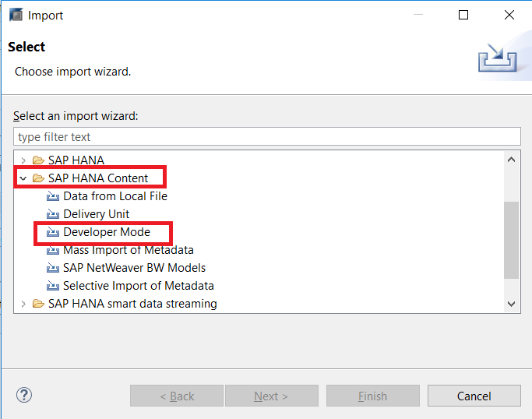Click the SAP NetWeaver BW Models icon
The width and height of the screenshot is (532, 419).
tap(53, 268)
